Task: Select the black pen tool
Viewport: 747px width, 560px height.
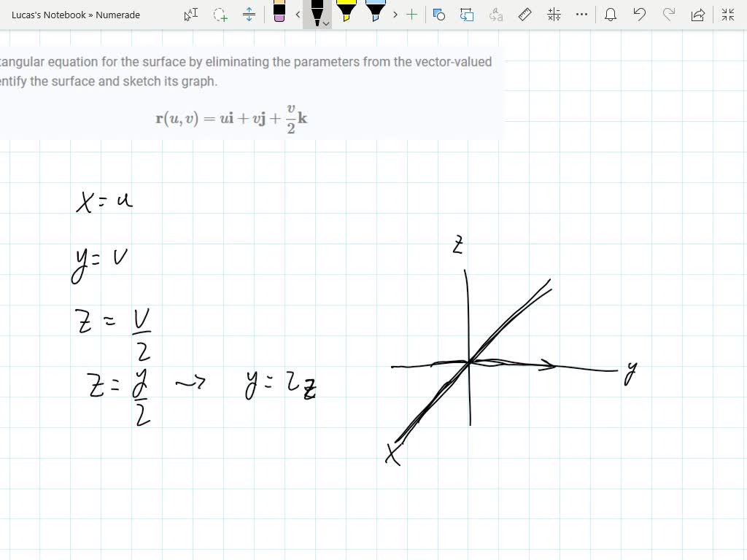Action: (317, 15)
